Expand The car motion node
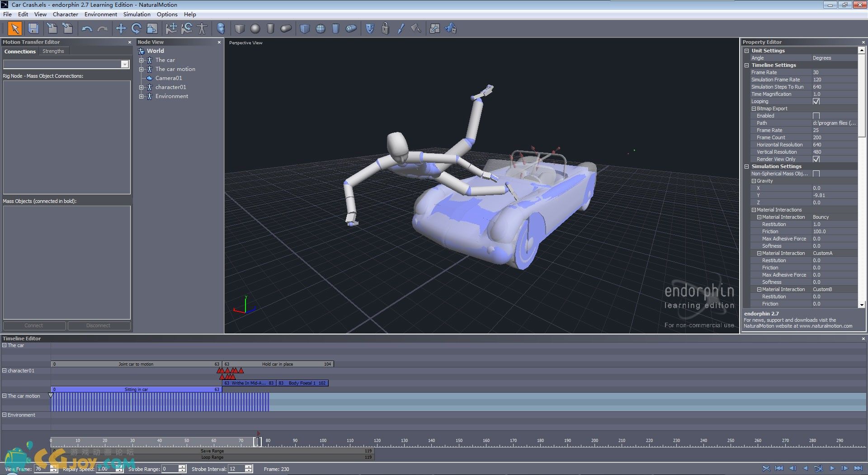The width and height of the screenshot is (868, 475). [x=141, y=69]
